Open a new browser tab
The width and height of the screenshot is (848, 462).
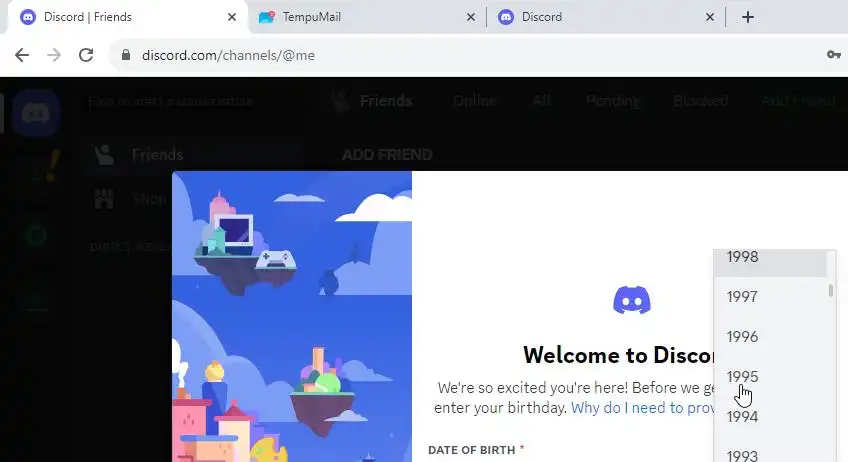[x=747, y=17]
